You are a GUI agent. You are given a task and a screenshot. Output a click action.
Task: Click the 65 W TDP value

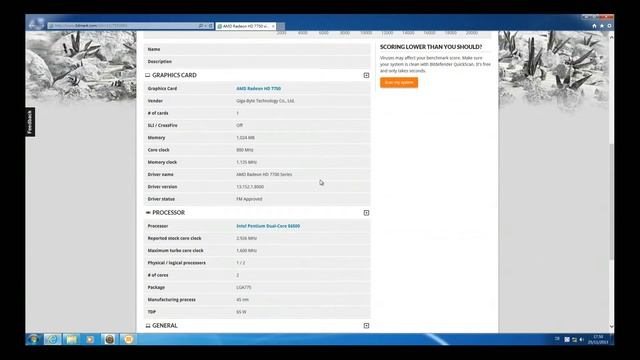pos(241,312)
